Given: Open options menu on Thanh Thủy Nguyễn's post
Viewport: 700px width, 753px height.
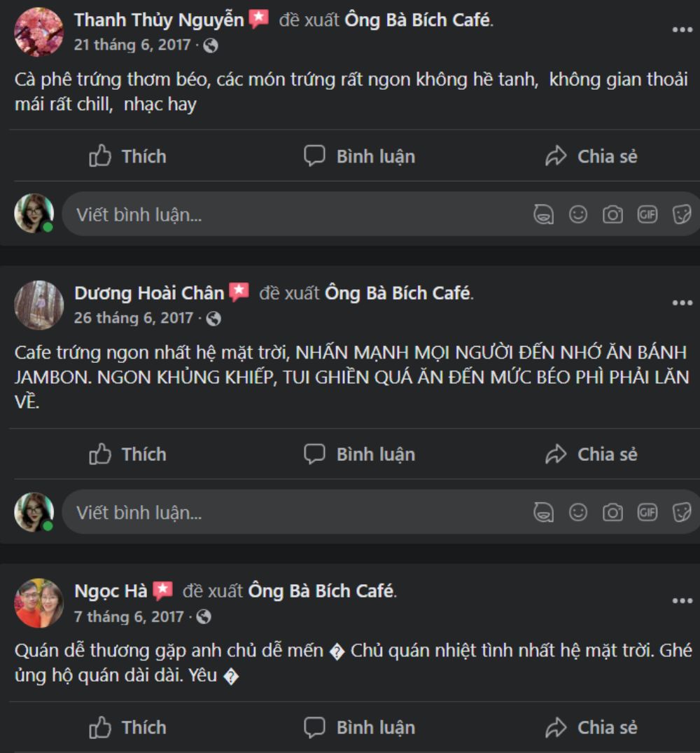Looking at the screenshot, I should pyautogui.click(x=682, y=30).
